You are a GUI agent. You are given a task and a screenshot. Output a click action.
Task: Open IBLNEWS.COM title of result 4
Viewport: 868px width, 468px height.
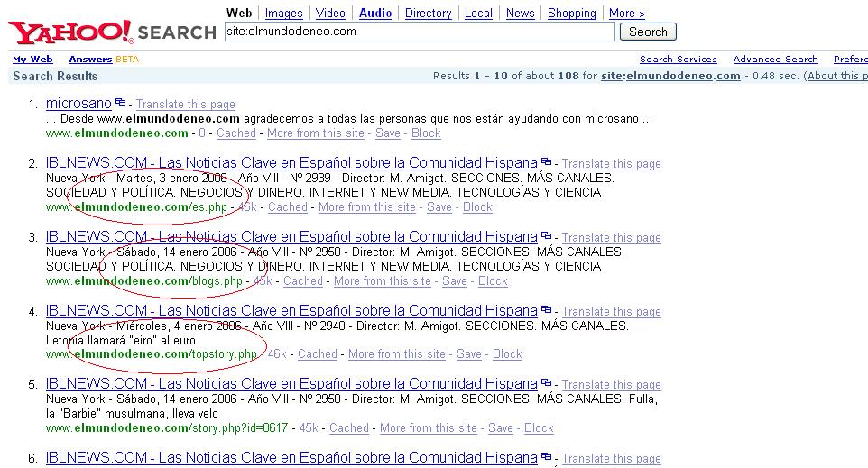291,310
